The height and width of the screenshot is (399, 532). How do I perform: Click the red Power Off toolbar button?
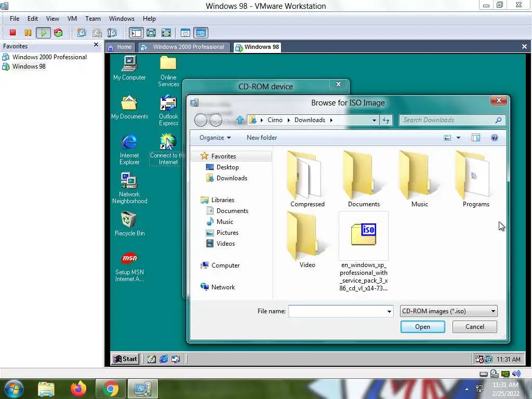tap(13, 33)
